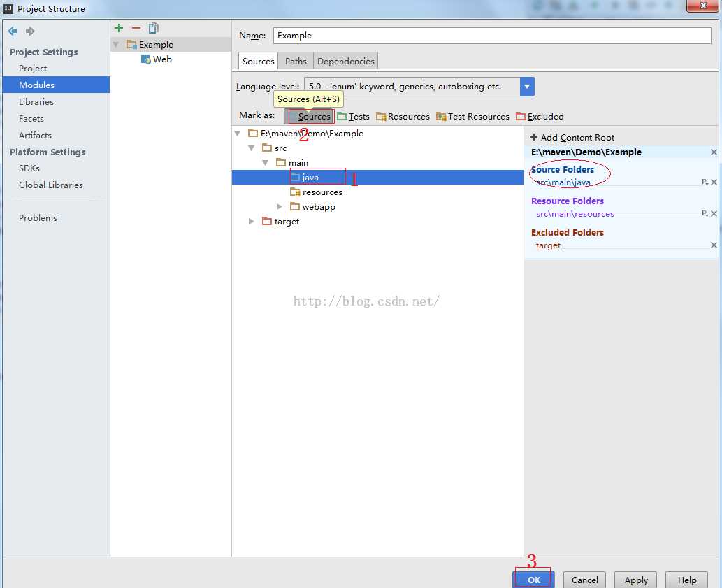
Task: Expand the target folder node
Action: 252,222
